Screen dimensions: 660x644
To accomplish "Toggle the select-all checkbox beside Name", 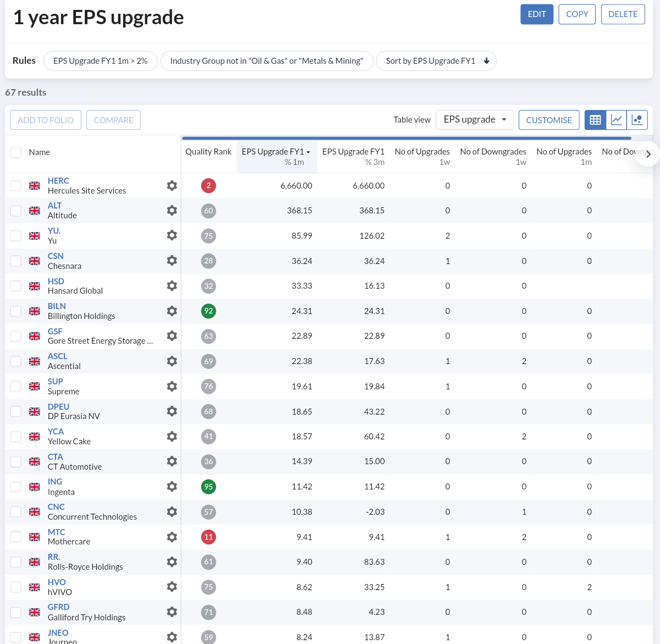I will click(16, 152).
